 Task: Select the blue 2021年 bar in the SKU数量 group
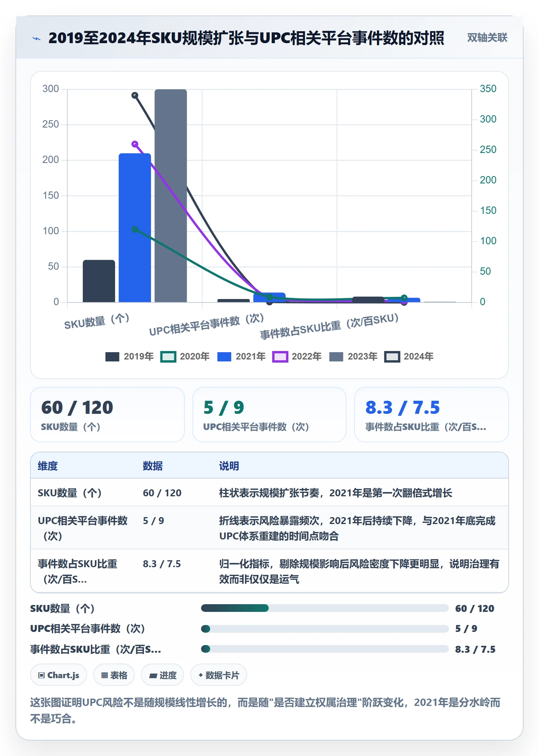tap(135, 228)
